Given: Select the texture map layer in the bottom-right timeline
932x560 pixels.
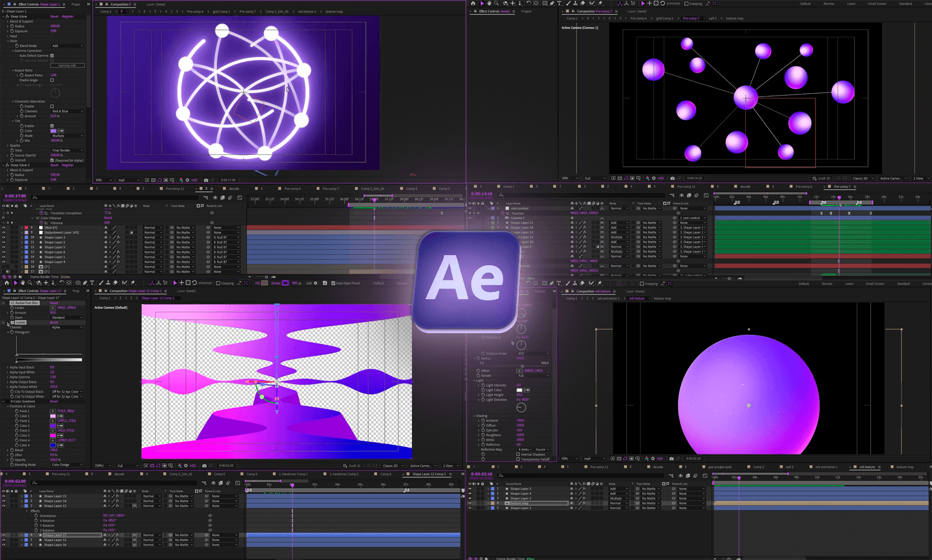Looking at the screenshot, I should 519,503.
